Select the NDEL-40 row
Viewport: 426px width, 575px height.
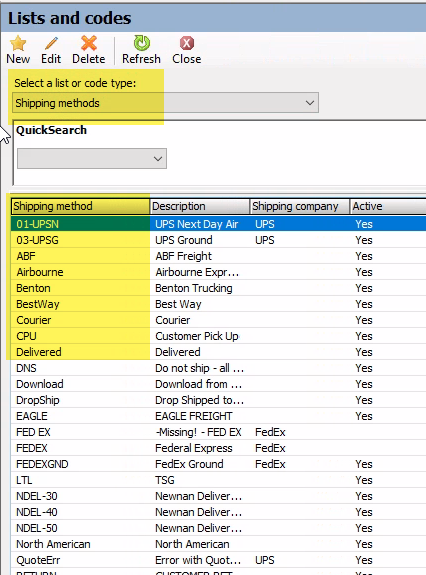(218, 512)
